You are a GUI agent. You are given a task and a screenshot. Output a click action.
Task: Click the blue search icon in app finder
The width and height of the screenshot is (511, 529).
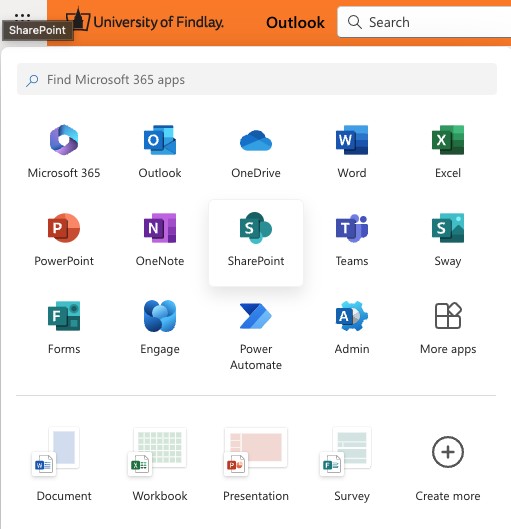[x=32, y=80]
